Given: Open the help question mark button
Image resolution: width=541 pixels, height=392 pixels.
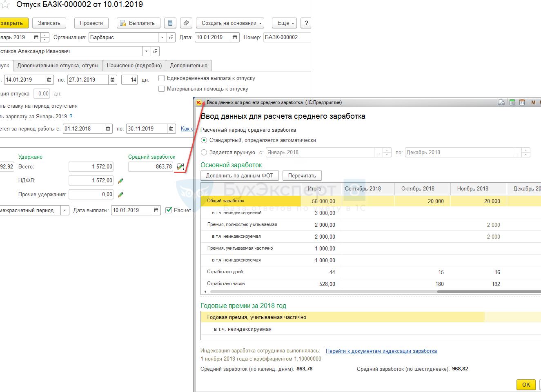Looking at the screenshot, I should click(306, 23).
